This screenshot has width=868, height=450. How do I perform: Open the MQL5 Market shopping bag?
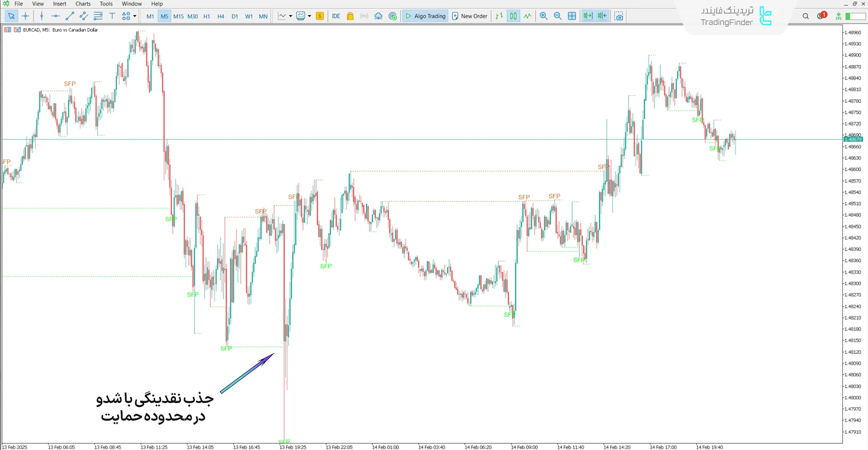point(350,16)
